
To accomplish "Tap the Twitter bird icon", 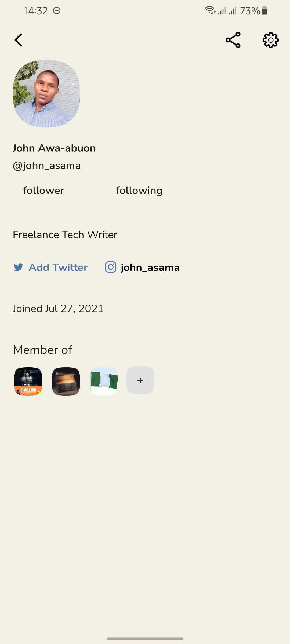I will tap(18, 267).
